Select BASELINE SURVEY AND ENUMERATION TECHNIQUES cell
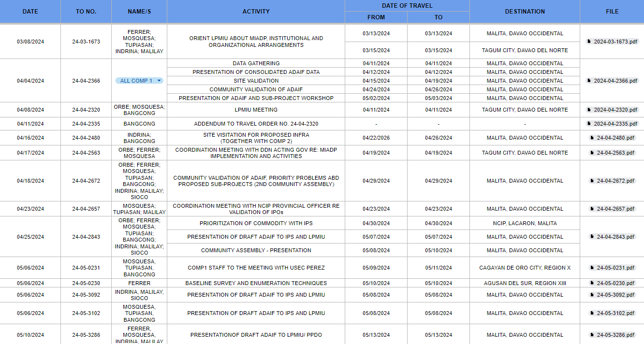Screen dimensions: 644x344 coord(256,283)
